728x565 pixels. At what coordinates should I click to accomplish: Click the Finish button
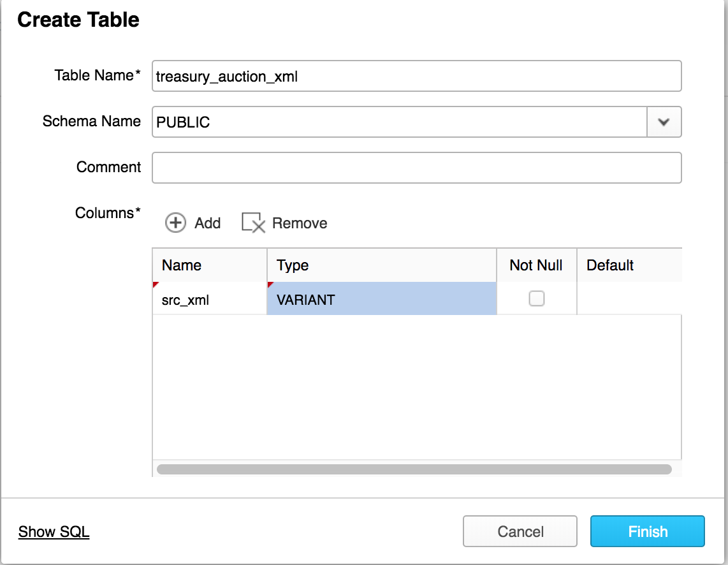click(647, 532)
